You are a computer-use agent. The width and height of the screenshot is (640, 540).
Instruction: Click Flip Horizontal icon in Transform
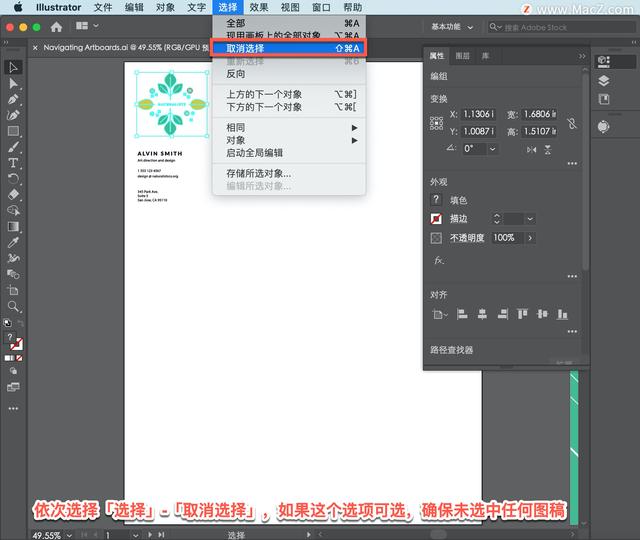pyautogui.click(x=531, y=149)
